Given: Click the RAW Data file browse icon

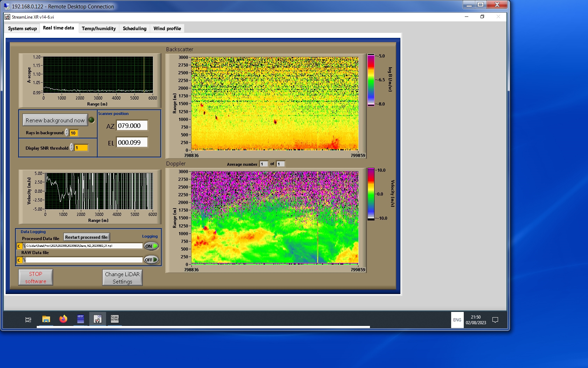Looking at the screenshot, I should (x=24, y=260).
